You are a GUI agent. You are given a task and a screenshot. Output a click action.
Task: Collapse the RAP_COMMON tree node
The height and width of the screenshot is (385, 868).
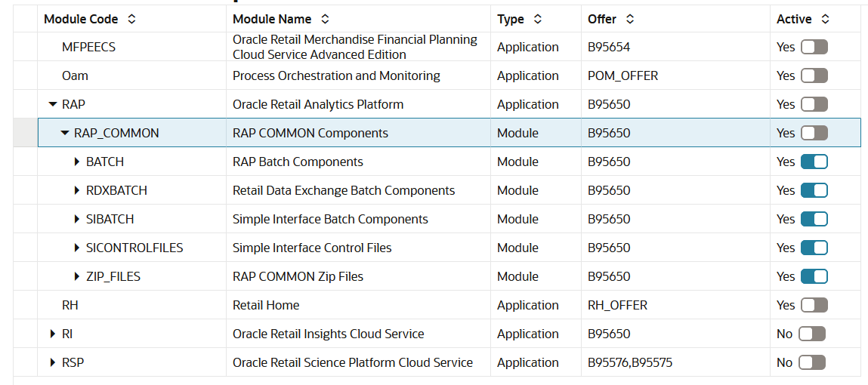tap(65, 134)
